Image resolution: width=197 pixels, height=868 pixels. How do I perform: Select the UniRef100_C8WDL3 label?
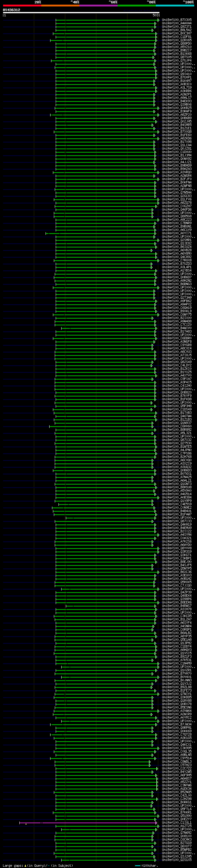tap(176, 761)
